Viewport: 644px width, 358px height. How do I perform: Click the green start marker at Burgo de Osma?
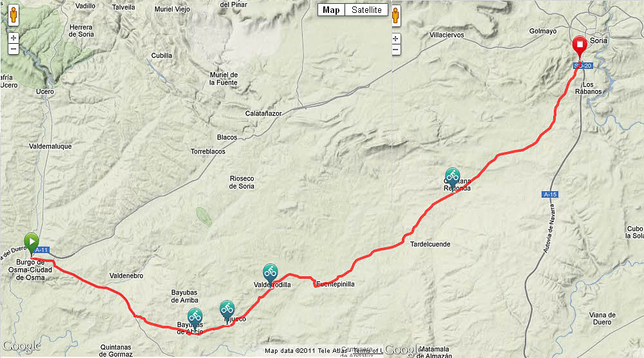pos(31,243)
